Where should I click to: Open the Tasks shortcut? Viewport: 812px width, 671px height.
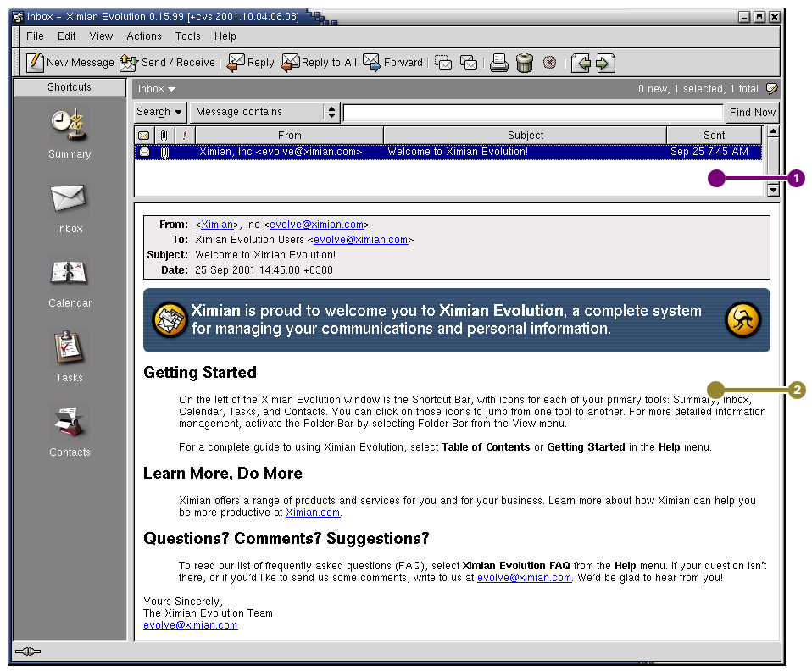point(70,358)
